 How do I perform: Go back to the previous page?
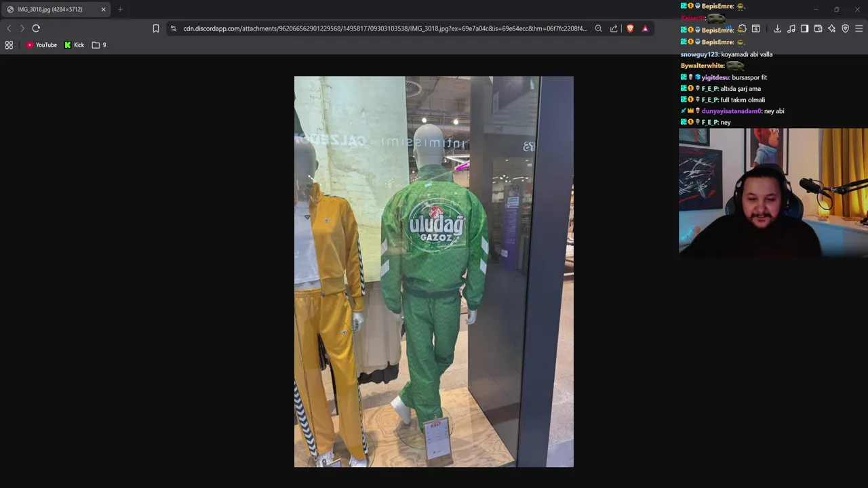pyautogui.click(x=9, y=28)
